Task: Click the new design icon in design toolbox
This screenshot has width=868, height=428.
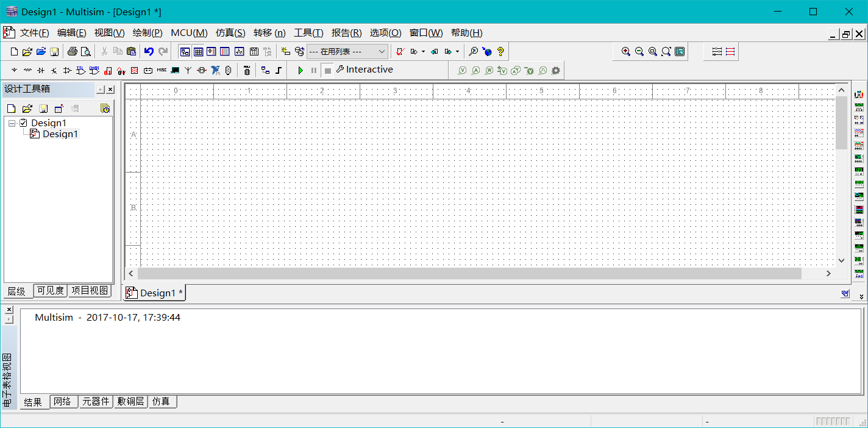Action: pyautogui.click(x=11, y=109)
